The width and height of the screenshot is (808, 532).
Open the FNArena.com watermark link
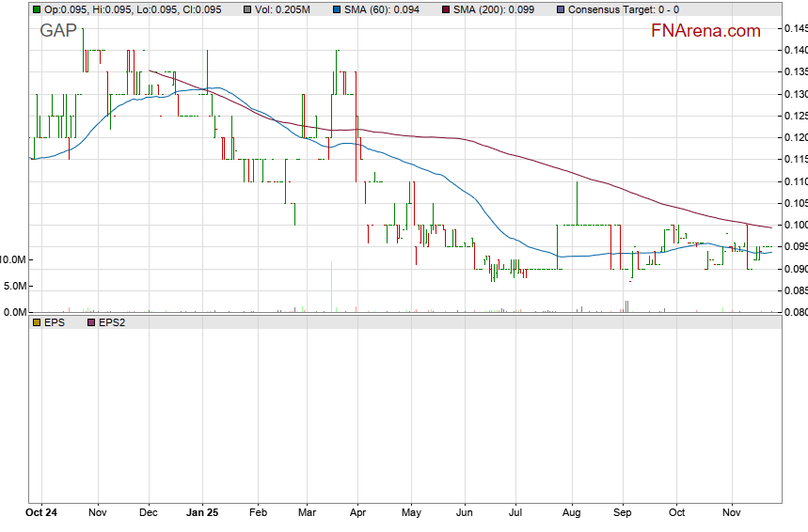click(x=705, y=31)
